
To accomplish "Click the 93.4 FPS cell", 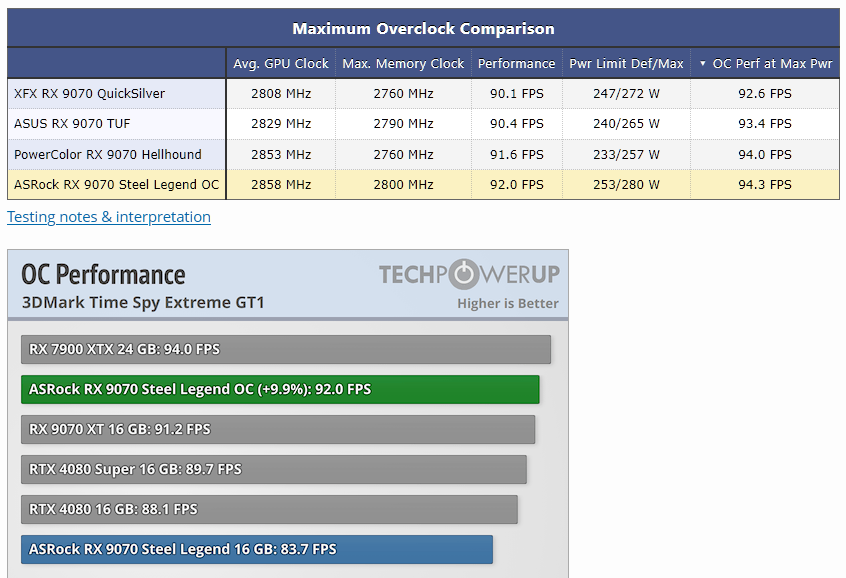I will click(765, 124).
